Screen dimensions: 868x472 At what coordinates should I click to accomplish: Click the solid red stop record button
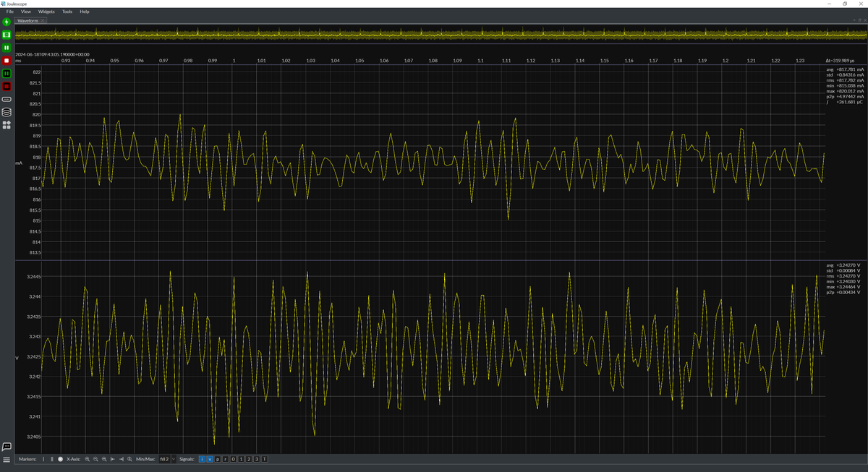tap(7, 61)
